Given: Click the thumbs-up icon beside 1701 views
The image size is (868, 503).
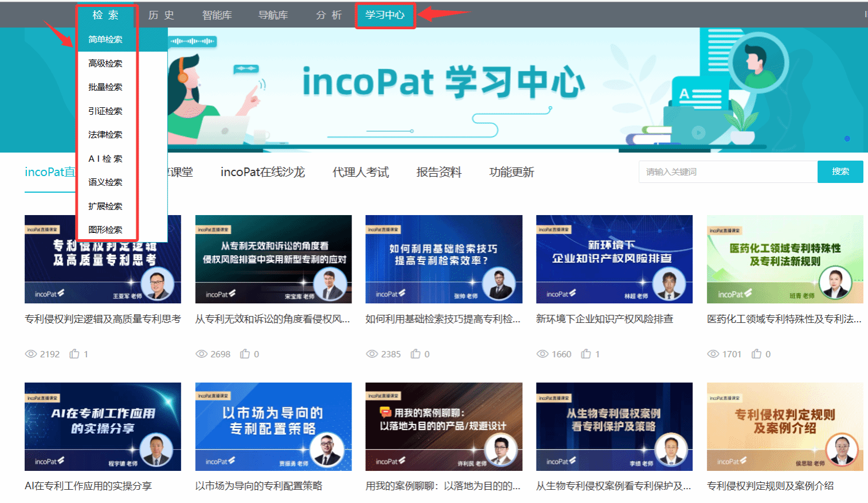Looking at the screenshot, I should [x=757, y=354].
